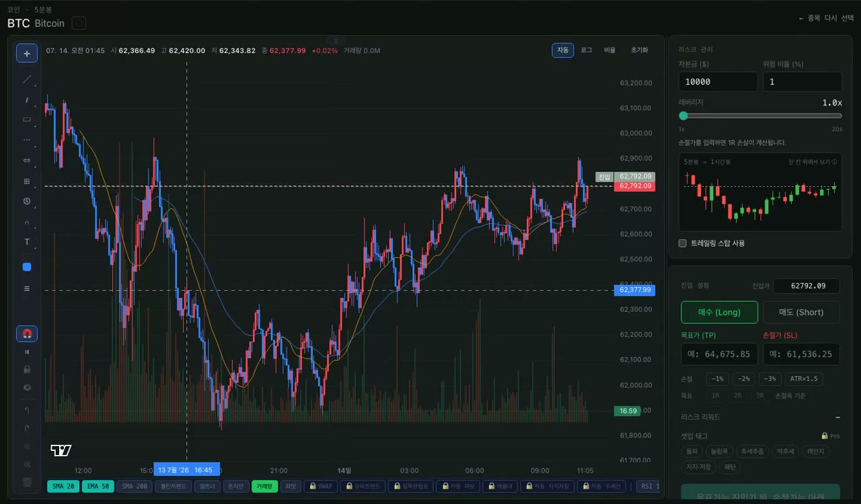Toggle the SMA 20 indicator
This screenshot has height=504, width=861.
(63, 486)
